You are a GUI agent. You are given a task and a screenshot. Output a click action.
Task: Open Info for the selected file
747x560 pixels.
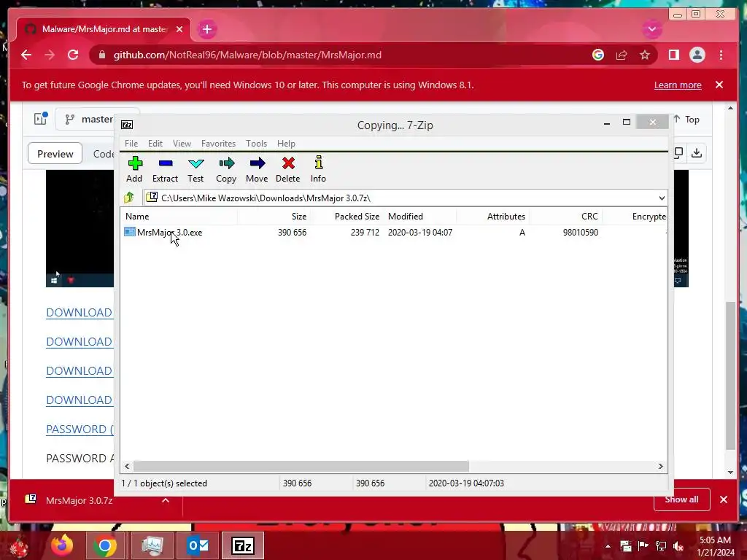pos(318,169)
